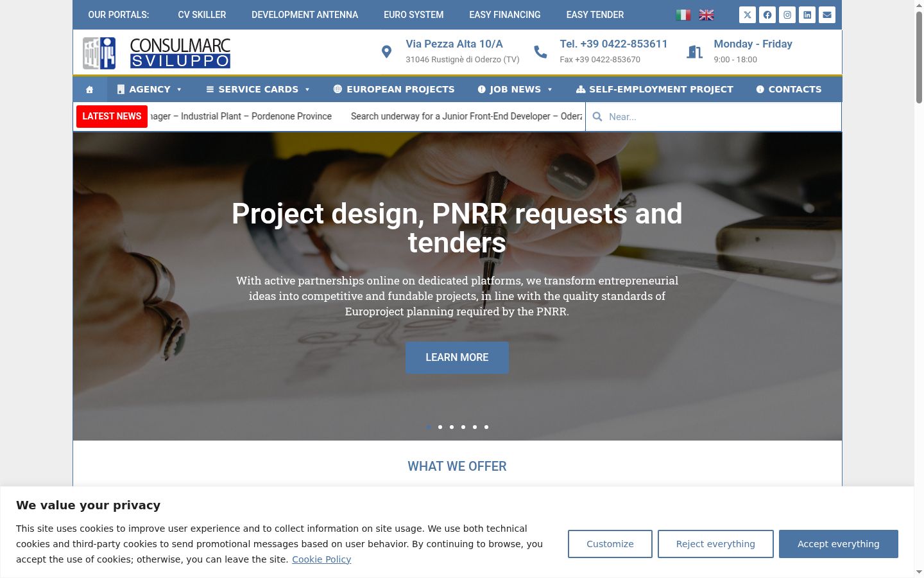Open the Development Antenna portal link
This screenshot has width=924, height=578.
click(305, 15)
